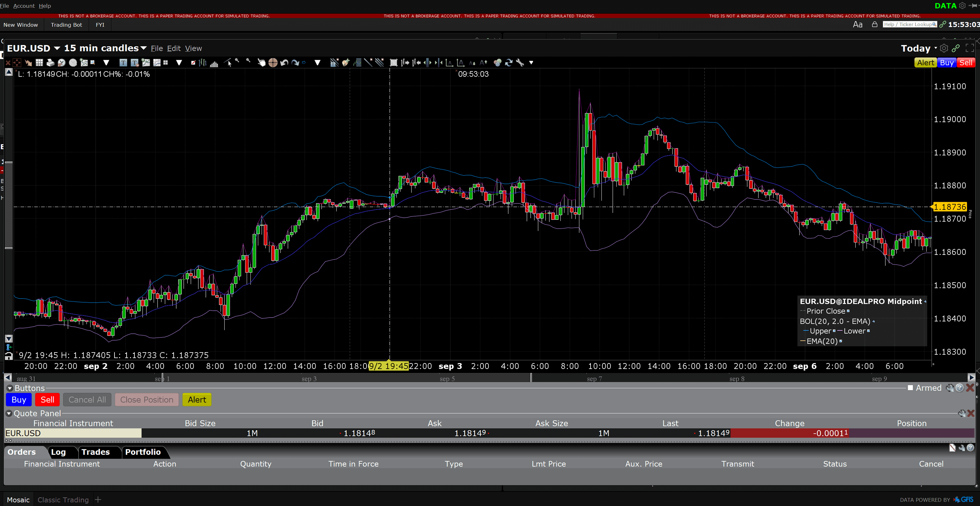Click the print chart icon
Screen dimensions: 980x506
tap(50, 62)
